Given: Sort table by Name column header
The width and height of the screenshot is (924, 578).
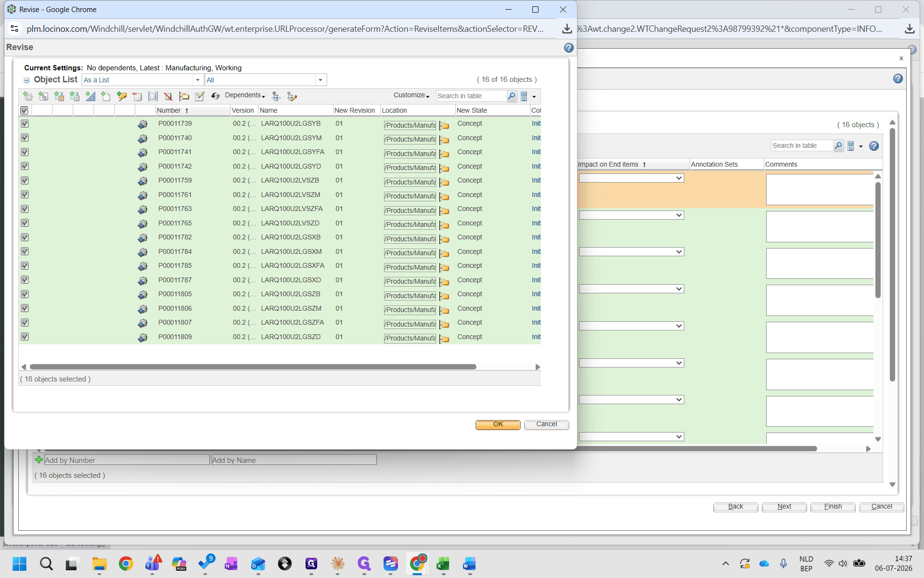Looking at the screenshot, I should 269,110.
